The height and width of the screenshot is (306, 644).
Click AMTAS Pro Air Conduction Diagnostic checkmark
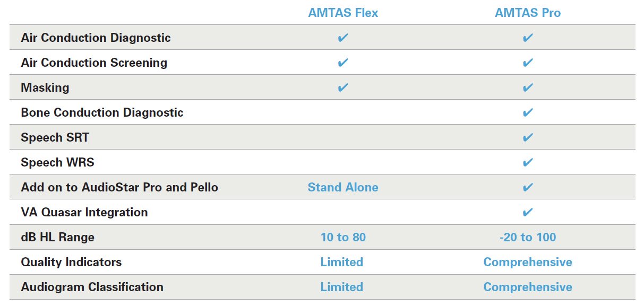(527, 38)
